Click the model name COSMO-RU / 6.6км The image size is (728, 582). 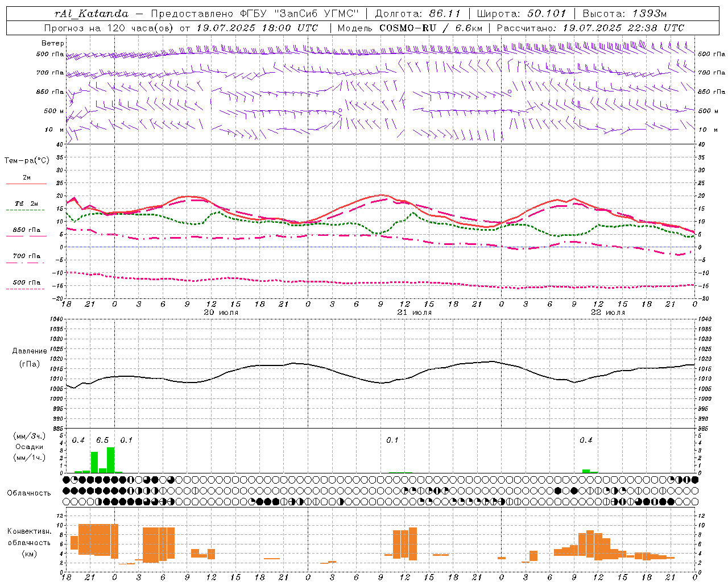pyautogui.click(x=431, y=28)
